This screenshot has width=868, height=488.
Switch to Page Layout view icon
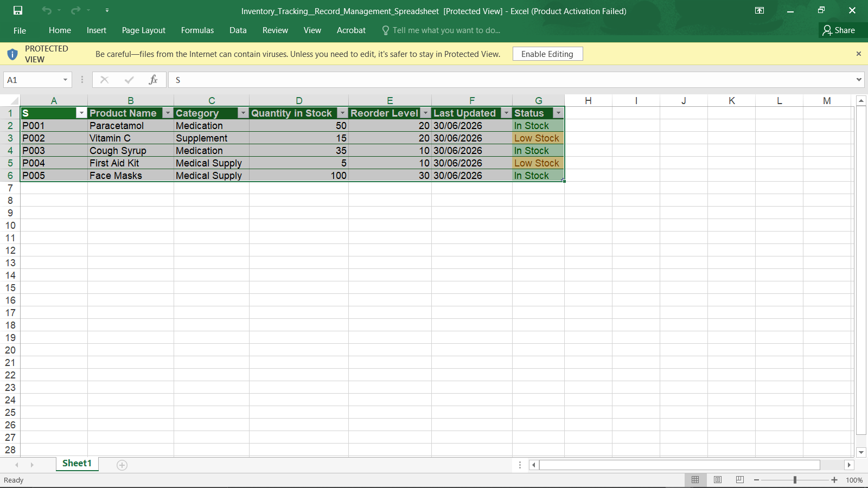(x=718, y=480)
